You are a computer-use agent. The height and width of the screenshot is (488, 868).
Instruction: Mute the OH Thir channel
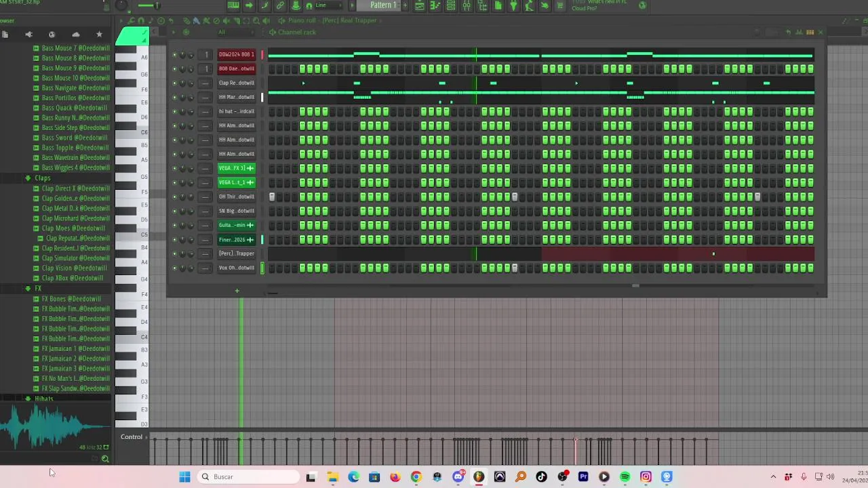174,197
